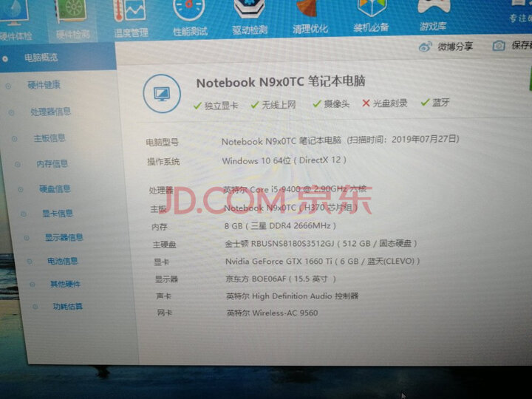Viewport: 532px width, 399px height.
Task: Click the 独立显卡 feature label
Action: [x=221, y=106]
